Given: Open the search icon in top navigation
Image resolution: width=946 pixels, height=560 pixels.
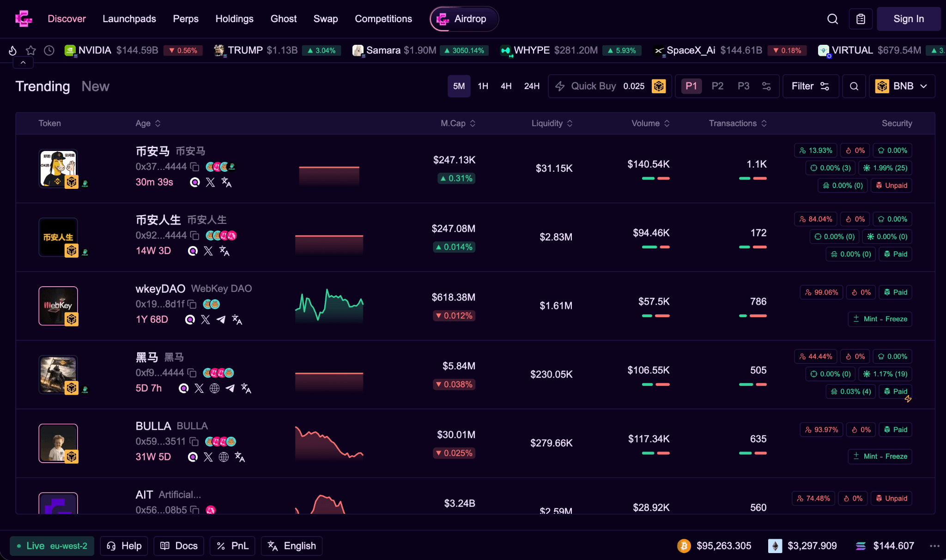Looking at the screenshot, I should point(832,19).
